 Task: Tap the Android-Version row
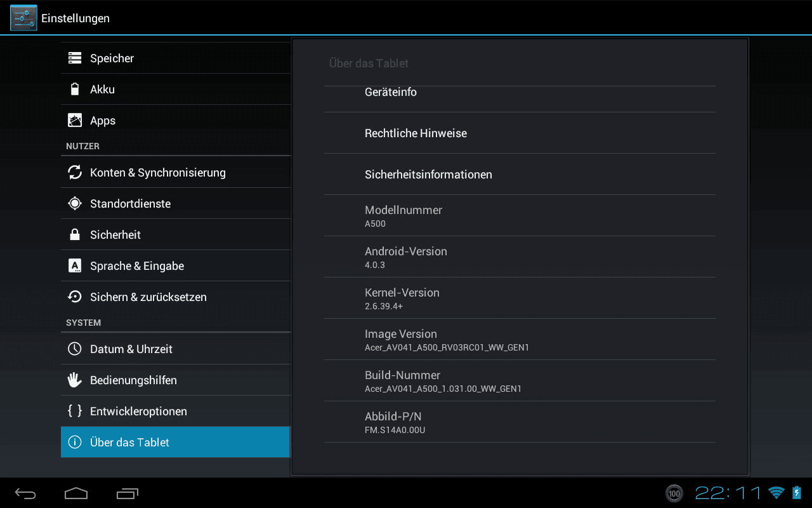click(520, 257)
